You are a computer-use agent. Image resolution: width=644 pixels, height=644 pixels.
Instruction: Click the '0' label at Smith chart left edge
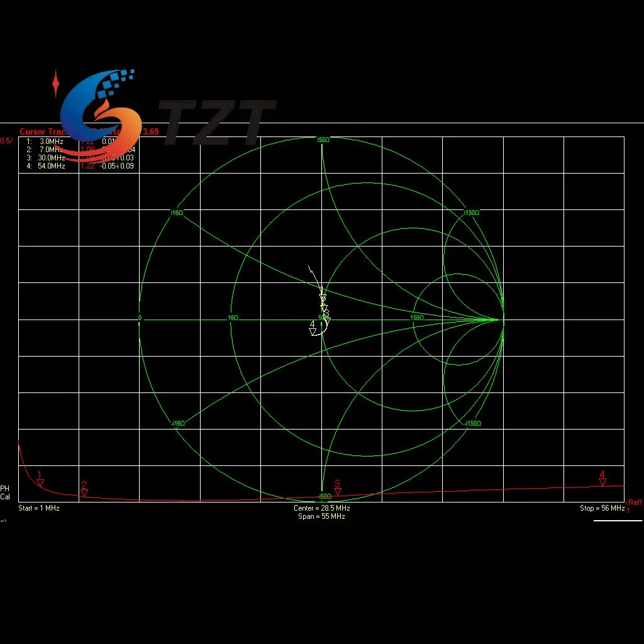tap(140, 318)
